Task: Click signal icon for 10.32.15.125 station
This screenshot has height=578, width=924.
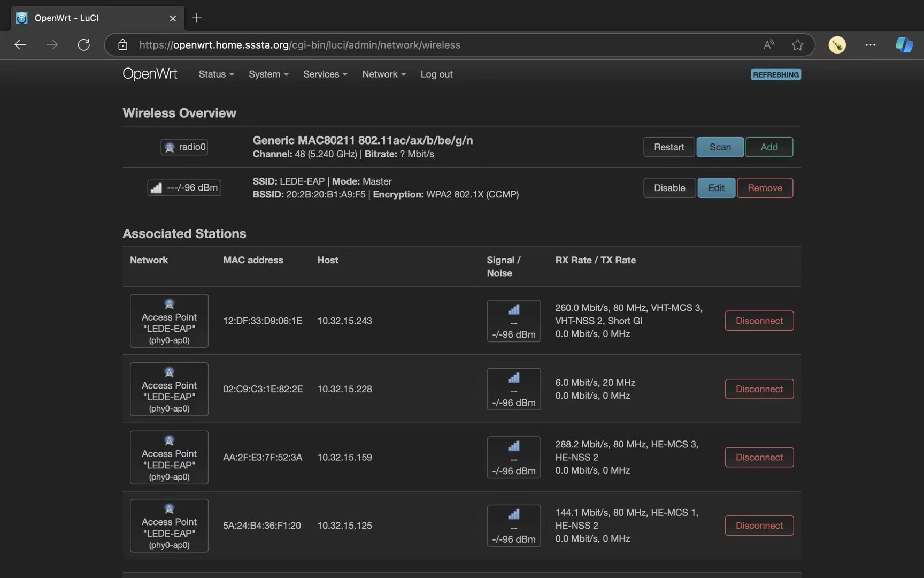Action: pos(513,526)
